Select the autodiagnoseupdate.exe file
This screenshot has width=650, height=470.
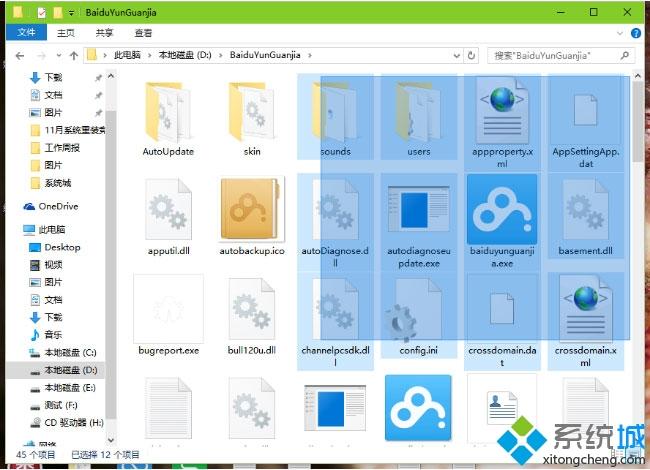coord(419,222)
